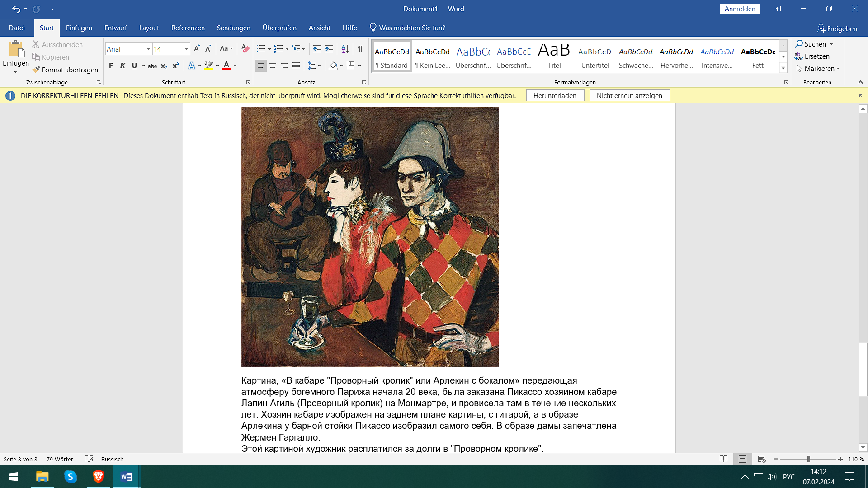Screen dimensions: 868x488
Task: Click the zoom slider handle
Action: pos(808,459)
